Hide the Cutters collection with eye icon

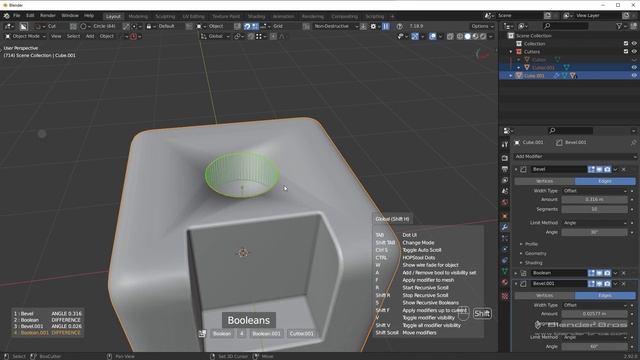click(x=634, y=52)
